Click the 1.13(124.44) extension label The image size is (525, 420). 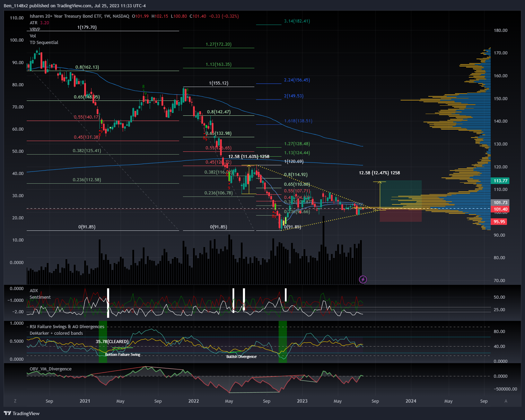pos(297,152)
